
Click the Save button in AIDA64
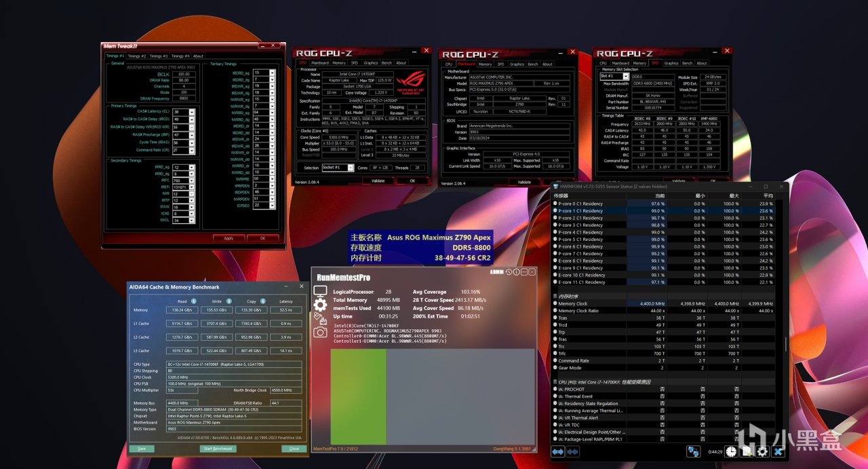(141, 449)
